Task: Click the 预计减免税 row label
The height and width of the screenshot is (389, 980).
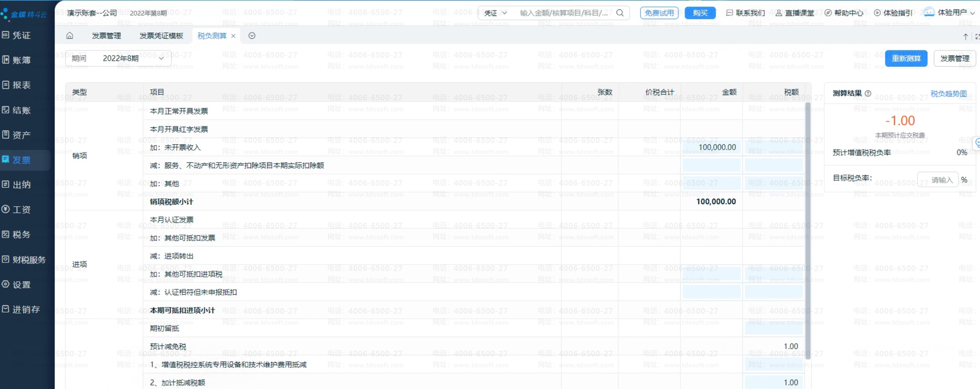Action: coord(168,346)
